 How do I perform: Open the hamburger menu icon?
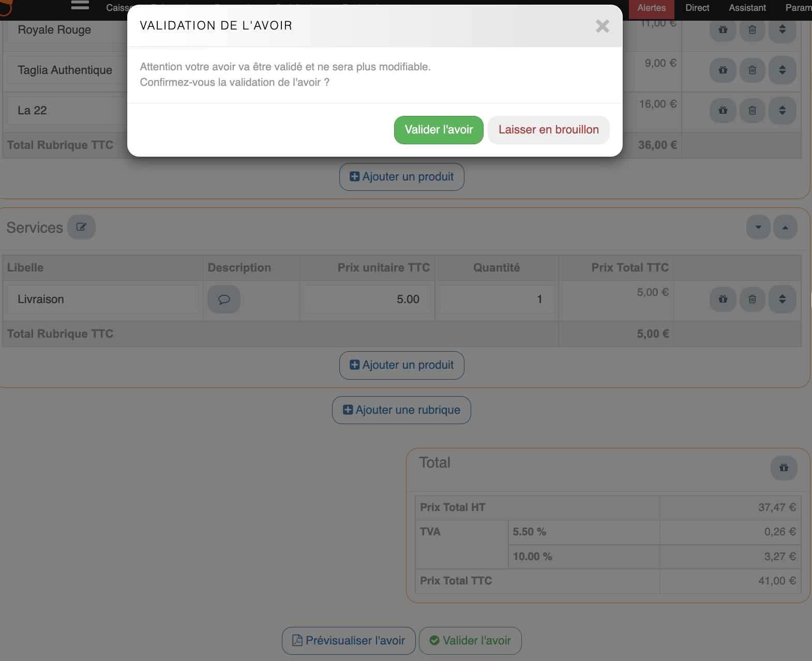click(x=80, y=6)
